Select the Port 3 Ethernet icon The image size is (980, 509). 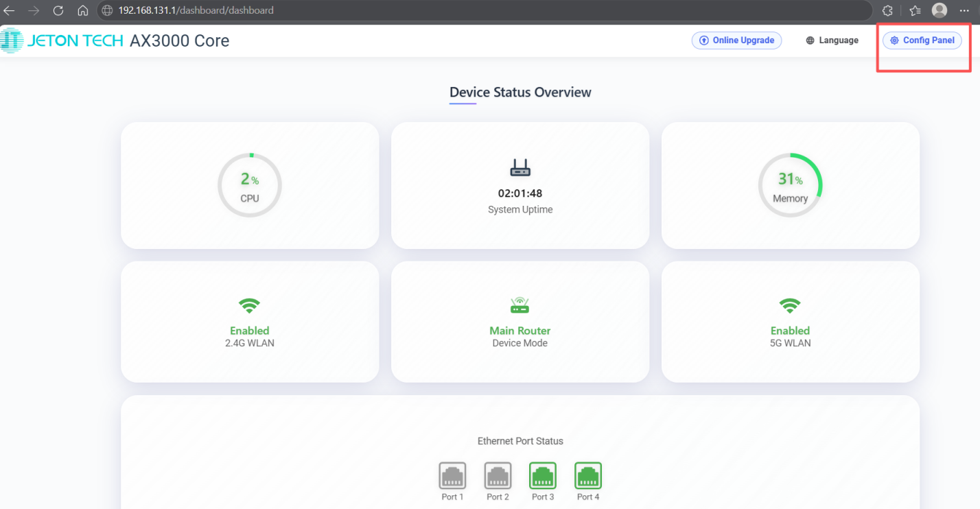pyautogui.click(x=543, y=475)
